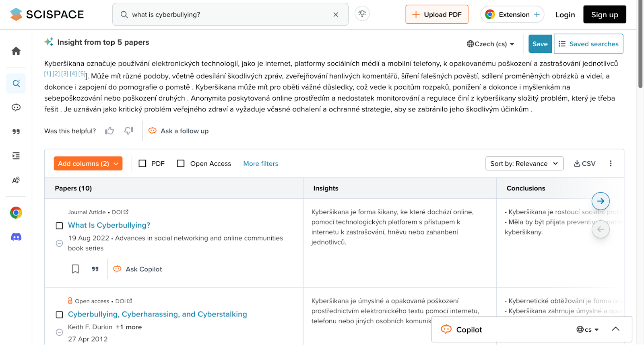The image size is (644, 345).
Task: Open DOI link of Open access paper
Action: (x=124, y=301)
